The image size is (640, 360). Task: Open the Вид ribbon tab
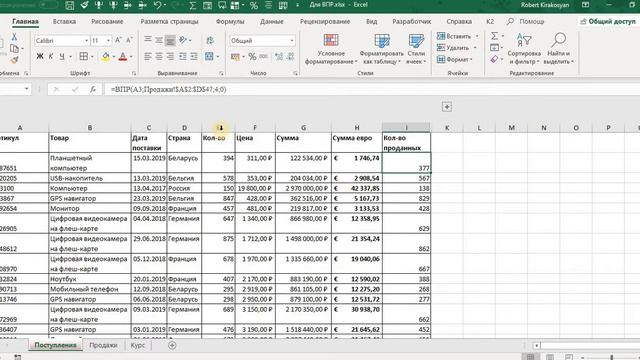tap(371, 21)
